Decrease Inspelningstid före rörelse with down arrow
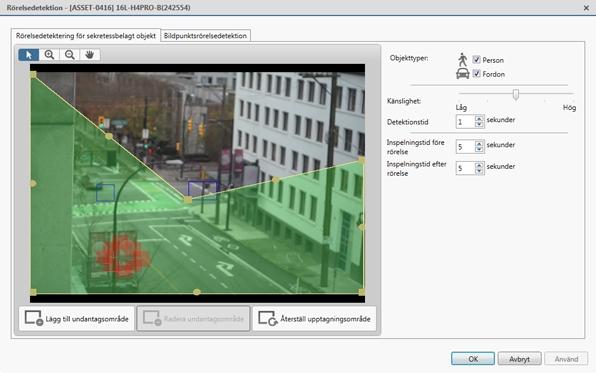Viewport: 596px width, 373px height. point(479,150)
